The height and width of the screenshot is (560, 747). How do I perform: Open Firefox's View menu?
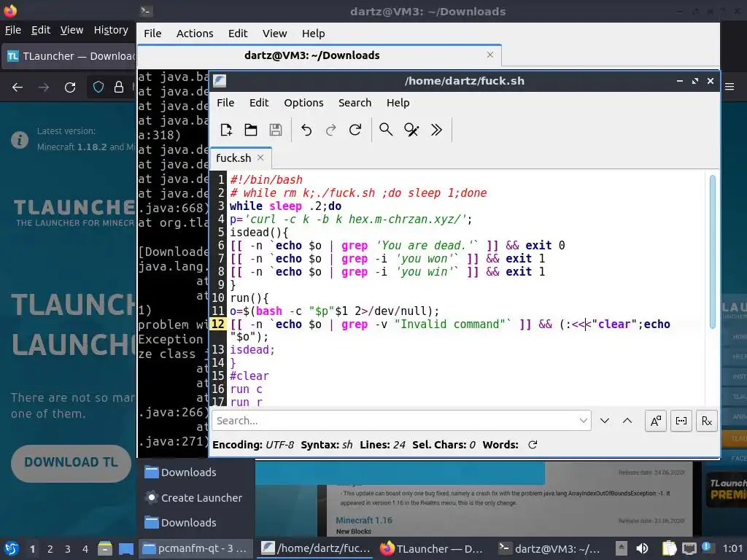point(72,30)
